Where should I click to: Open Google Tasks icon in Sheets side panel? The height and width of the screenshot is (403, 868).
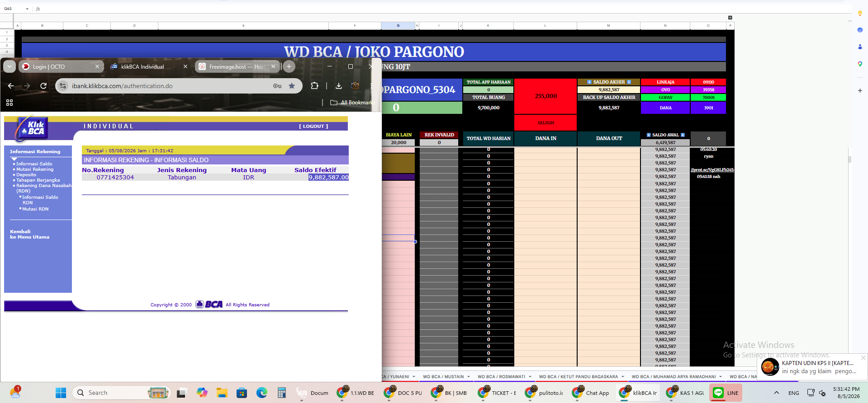point(860,30)
